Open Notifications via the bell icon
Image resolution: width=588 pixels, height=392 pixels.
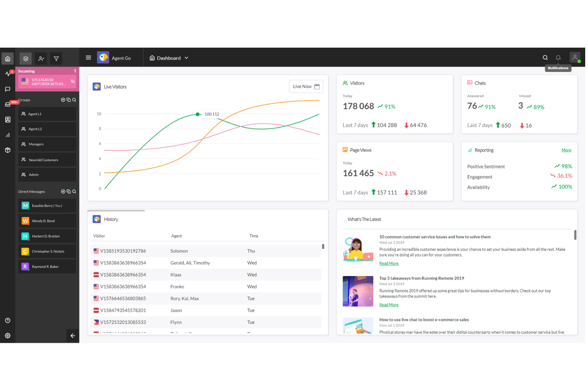(558, 57)
